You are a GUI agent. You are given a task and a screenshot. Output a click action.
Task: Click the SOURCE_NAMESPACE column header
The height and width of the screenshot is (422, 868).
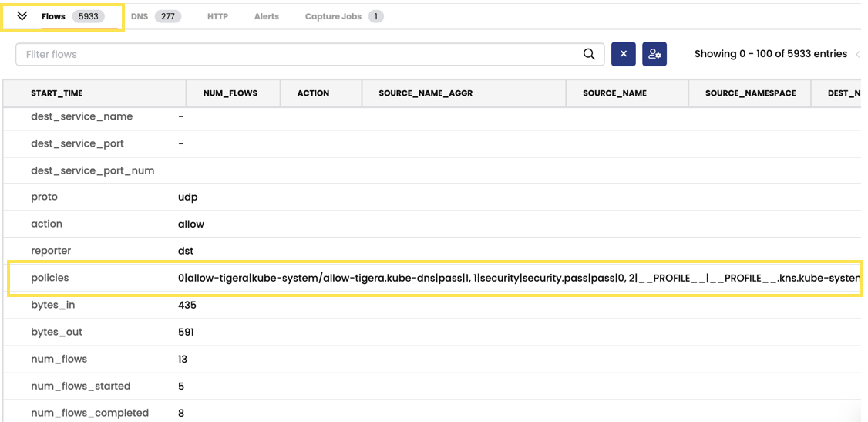[750, 93]
